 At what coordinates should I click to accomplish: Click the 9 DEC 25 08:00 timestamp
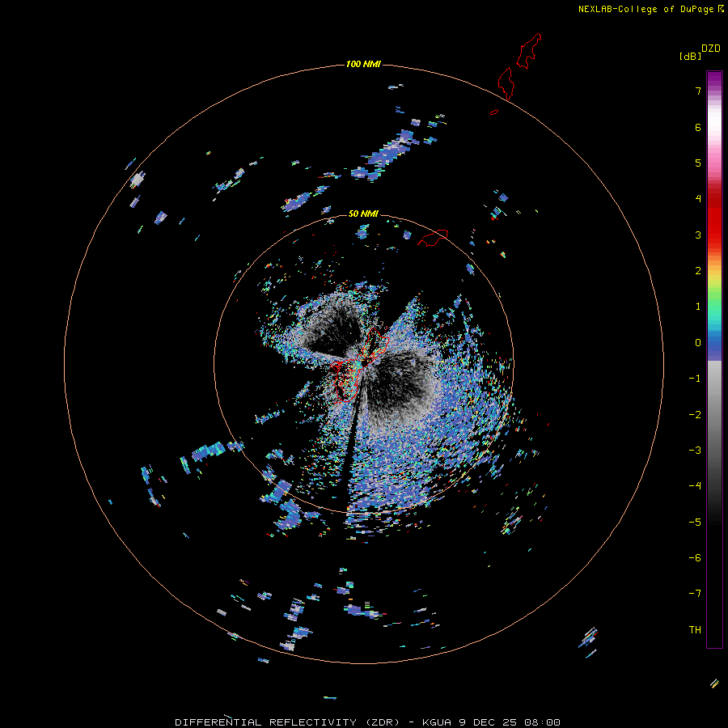click(510, 722)
